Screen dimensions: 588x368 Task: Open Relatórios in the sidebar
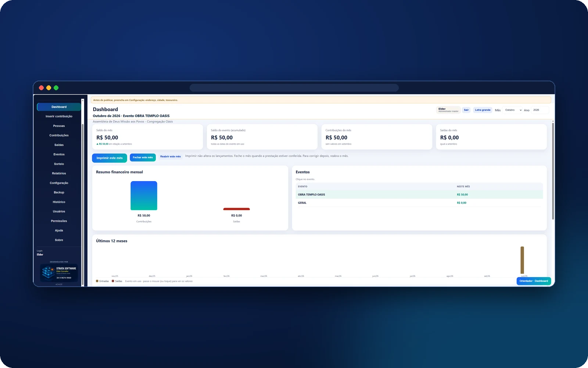[x=59, y=173]
